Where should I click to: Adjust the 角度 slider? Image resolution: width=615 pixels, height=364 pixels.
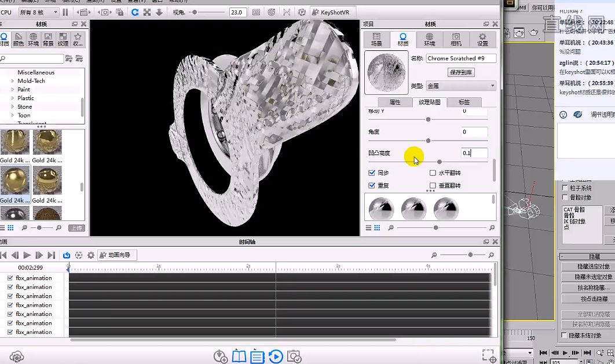[x=429, y=140]
